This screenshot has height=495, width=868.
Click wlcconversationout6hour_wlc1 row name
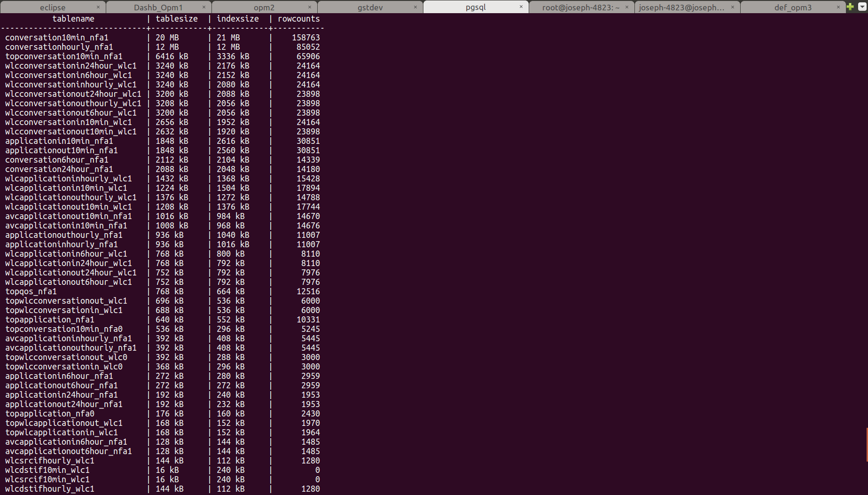click(71, 113)
